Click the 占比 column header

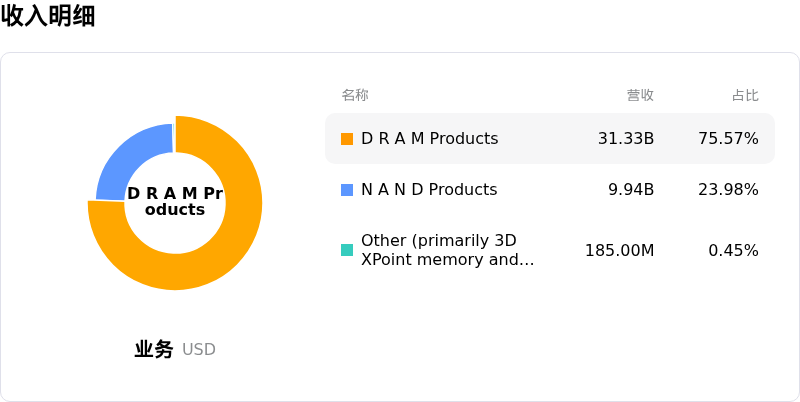[745, 95]
